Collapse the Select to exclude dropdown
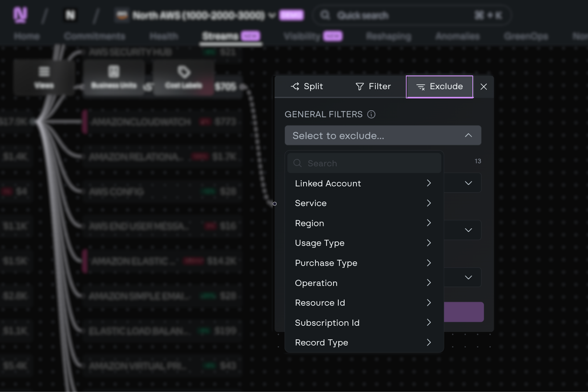Screen dimensions: 588x392 pos(468,135)
